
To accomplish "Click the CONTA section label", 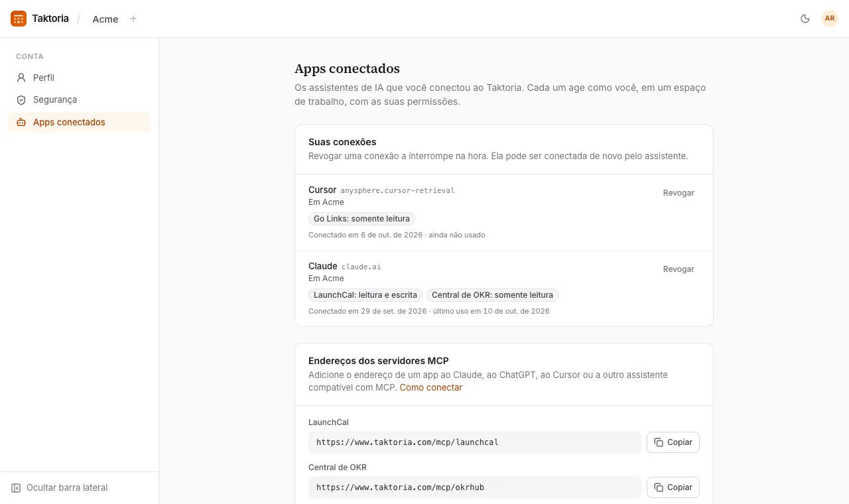I will (30, 56).
